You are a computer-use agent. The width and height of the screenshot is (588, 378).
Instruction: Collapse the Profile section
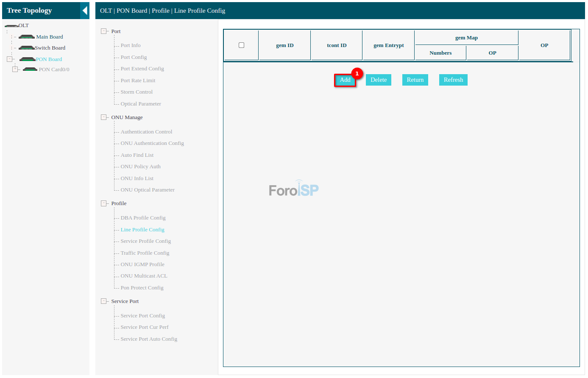click(x=104, y=203)
